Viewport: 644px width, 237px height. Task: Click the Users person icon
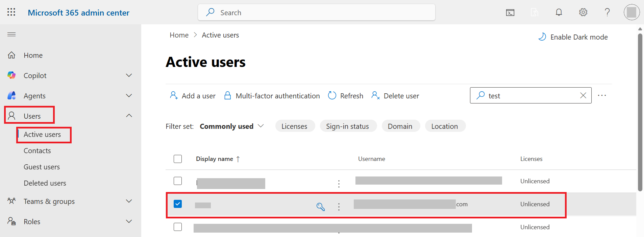(x=11, y=116)
